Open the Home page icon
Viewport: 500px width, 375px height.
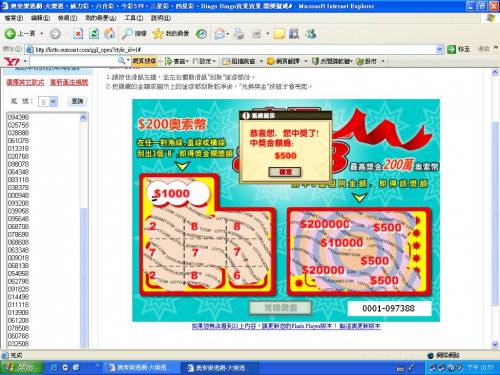coord(109,33)
